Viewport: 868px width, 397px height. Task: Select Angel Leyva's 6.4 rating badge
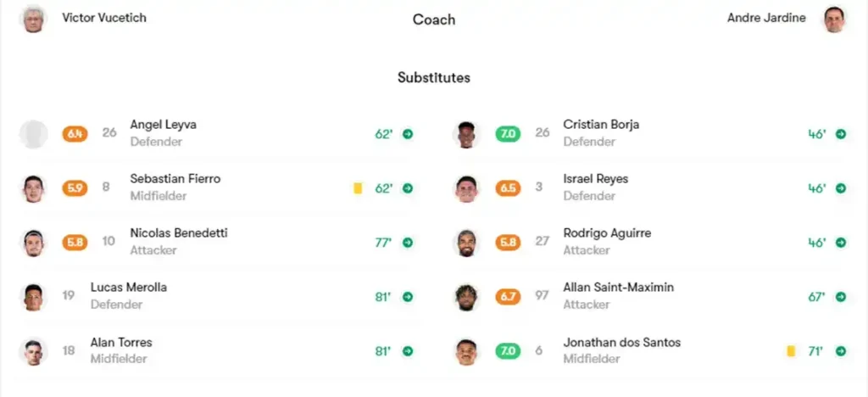tap(75, 134)
